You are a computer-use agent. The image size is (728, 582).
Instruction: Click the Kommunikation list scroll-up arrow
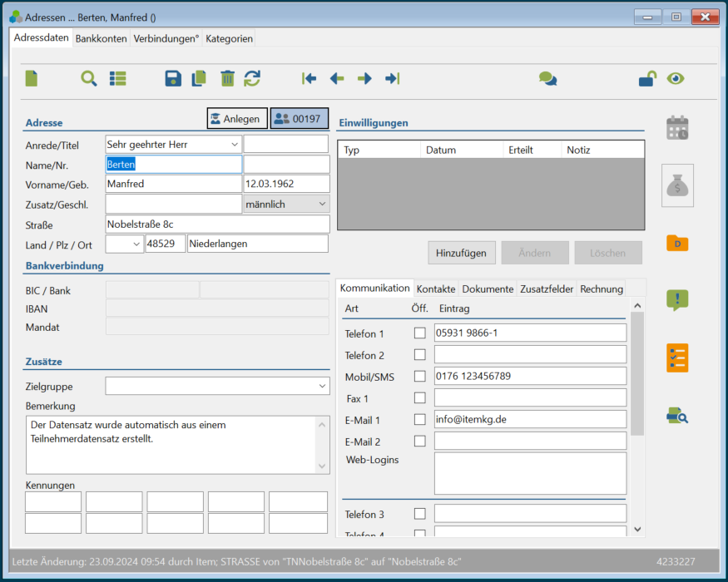tap(637, 305)
